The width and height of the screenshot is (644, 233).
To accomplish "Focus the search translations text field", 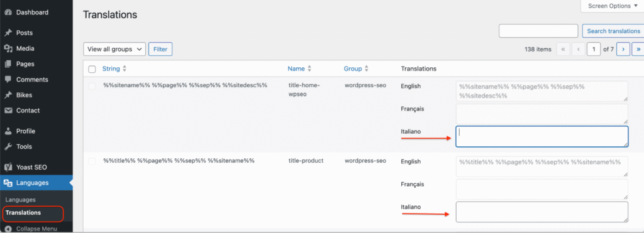I will click(x=538, y=31).
